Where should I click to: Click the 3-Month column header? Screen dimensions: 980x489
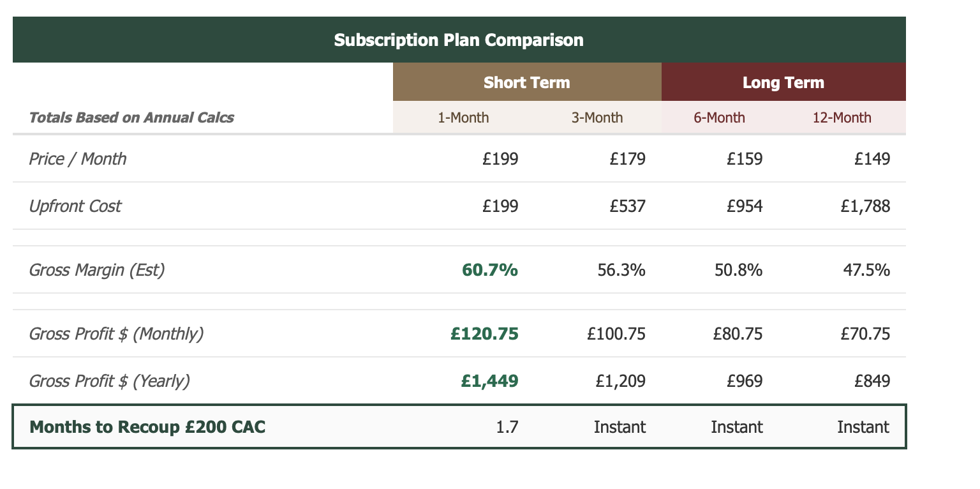point(597,117)
